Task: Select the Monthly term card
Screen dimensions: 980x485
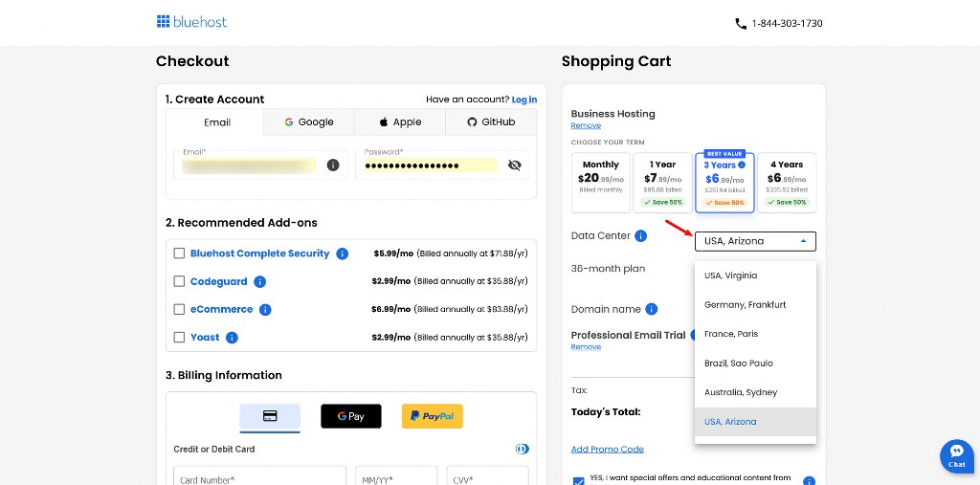Action: [x=601, y=183]
